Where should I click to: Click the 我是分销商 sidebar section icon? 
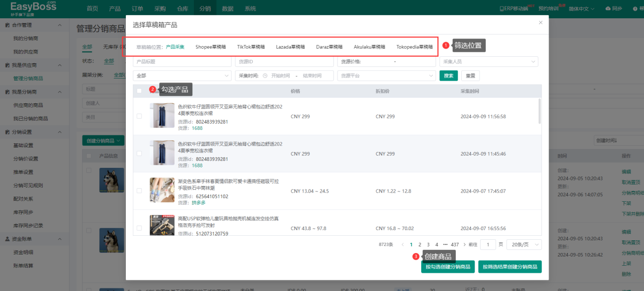click(7, 92)
